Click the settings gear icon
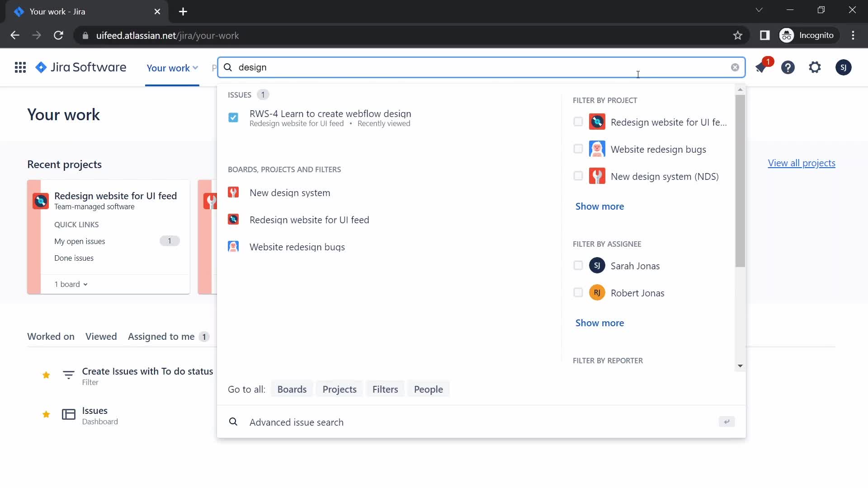 click(x=815, y=67)
